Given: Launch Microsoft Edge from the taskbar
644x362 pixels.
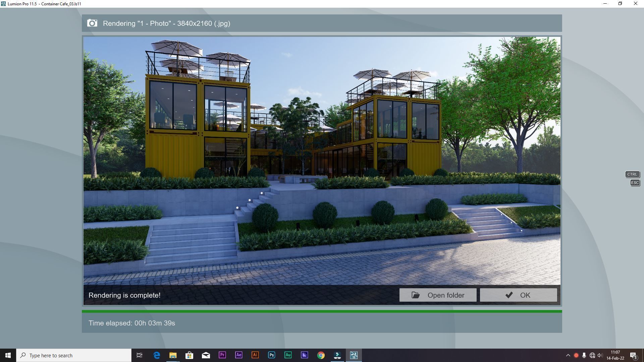Looking at the screenshot, I should [157, 355].
